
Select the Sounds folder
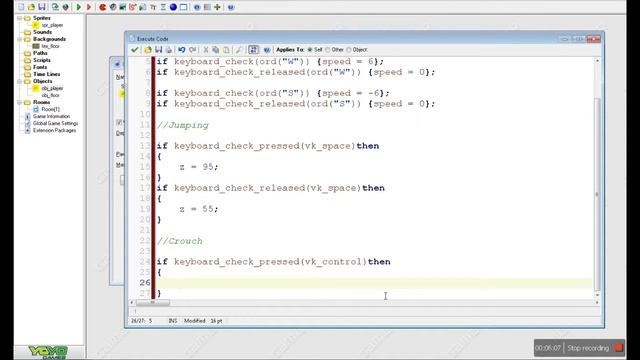click(x=42, y=32)
